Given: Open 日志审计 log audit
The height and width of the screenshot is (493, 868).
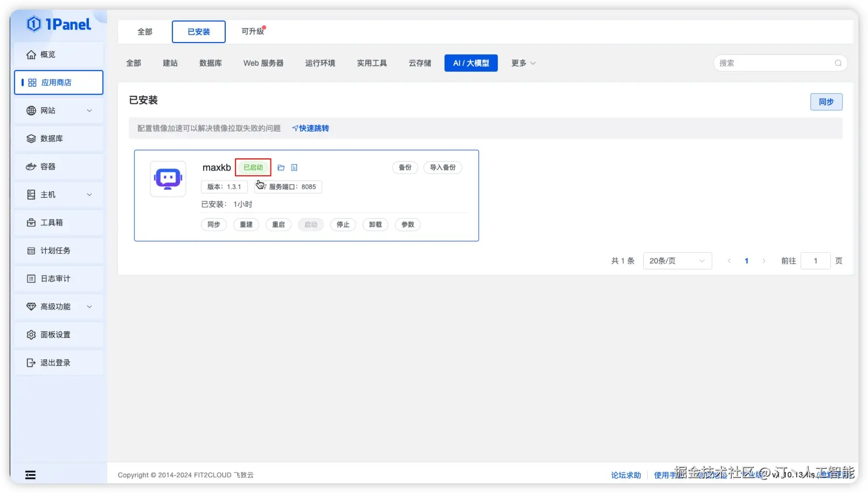Looking at the screenshot, I should point(59,279).
